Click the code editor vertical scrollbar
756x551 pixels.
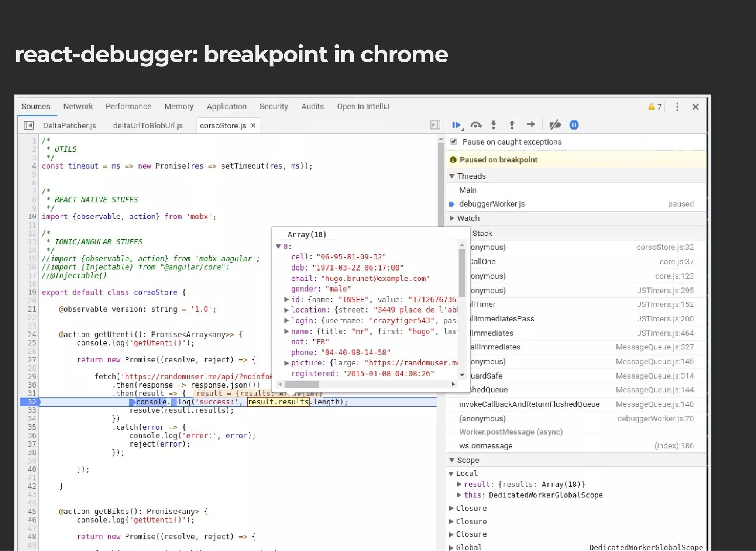441,184
